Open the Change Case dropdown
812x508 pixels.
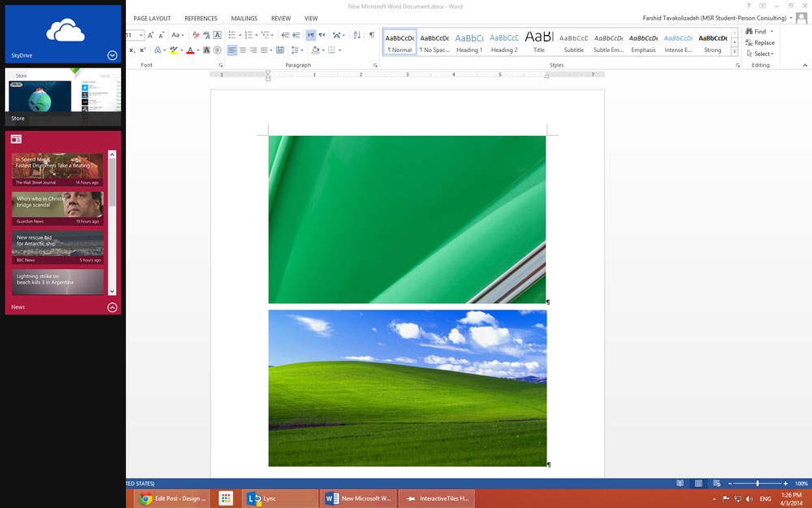[x=178, y=35]
